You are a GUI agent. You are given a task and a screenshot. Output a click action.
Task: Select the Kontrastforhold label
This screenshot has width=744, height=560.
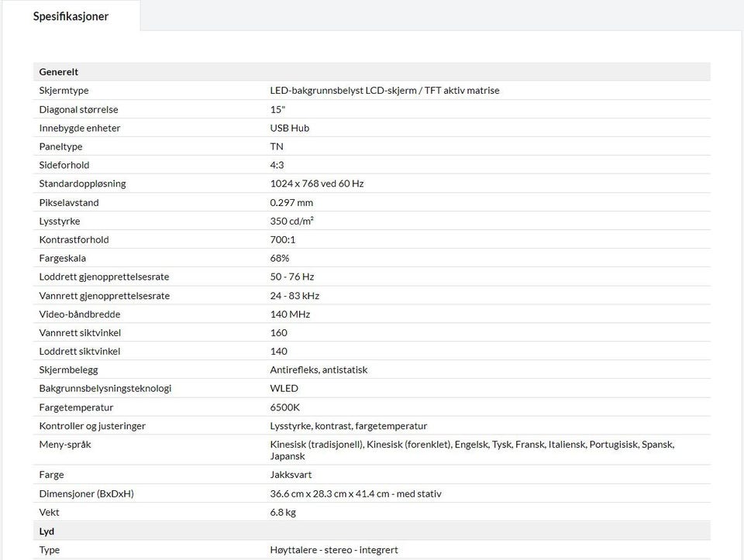pos(74,239)
